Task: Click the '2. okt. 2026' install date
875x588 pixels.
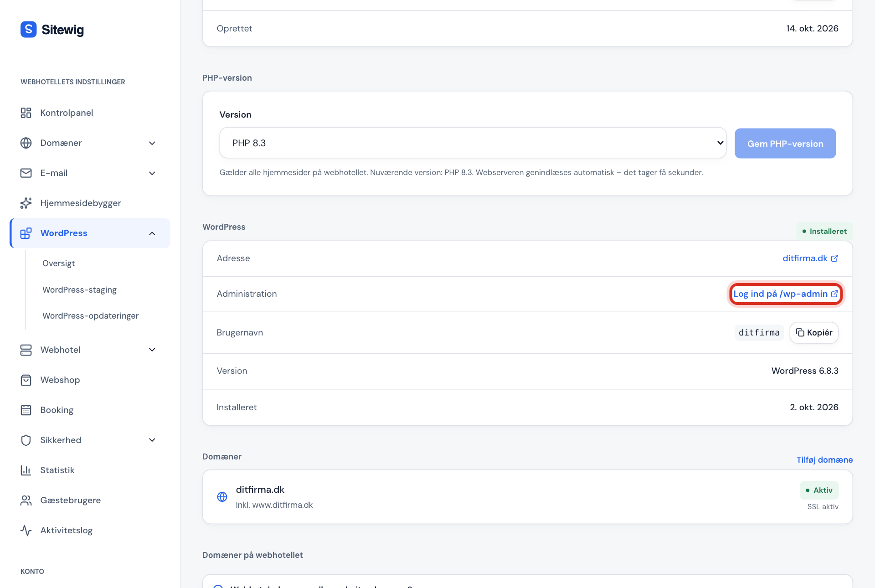Action: pyautogui.click(x=814, y=407)
